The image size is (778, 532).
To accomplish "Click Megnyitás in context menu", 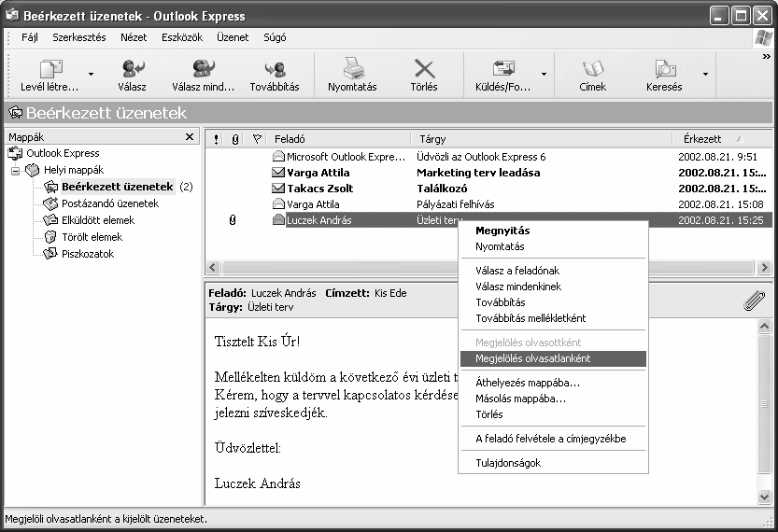I will (553, 231).
